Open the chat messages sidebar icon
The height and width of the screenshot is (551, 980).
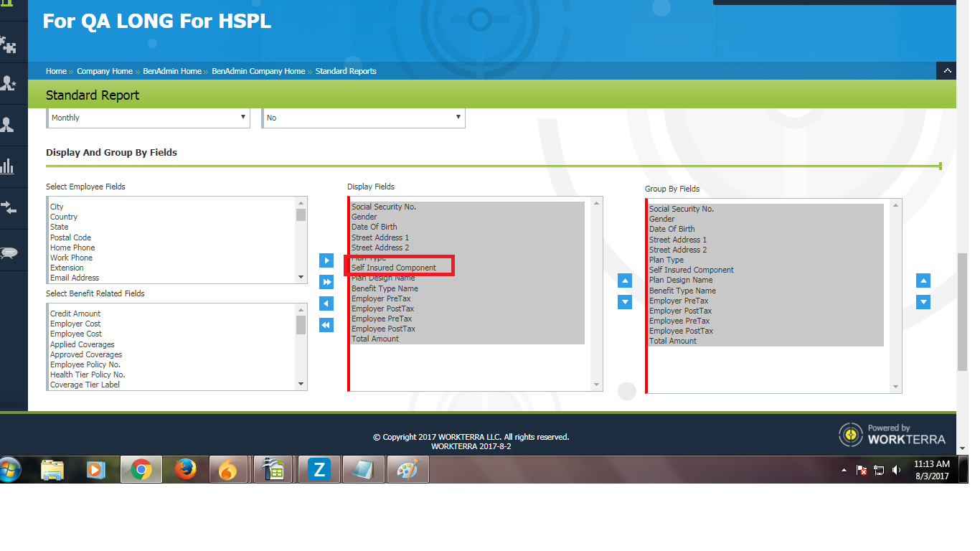point(11,251)
